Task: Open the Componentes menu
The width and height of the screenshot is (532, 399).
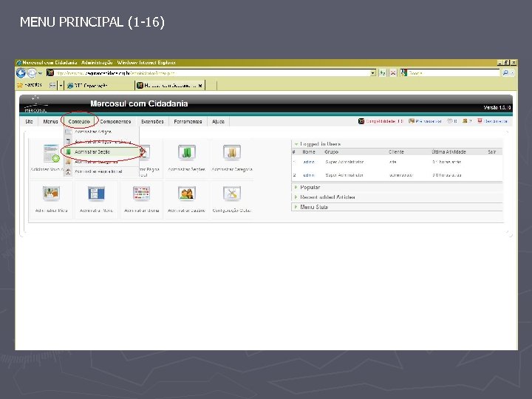Action: 115,121
